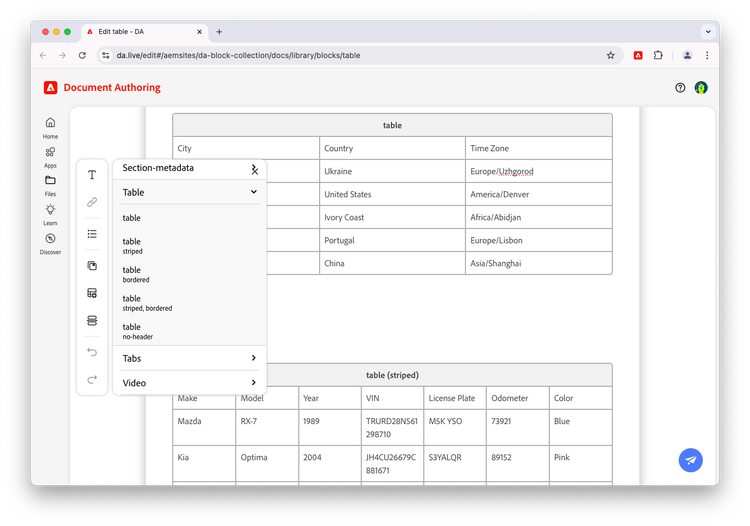Click the Country column cell
This screenshot has height=526, width=750.
392,148
